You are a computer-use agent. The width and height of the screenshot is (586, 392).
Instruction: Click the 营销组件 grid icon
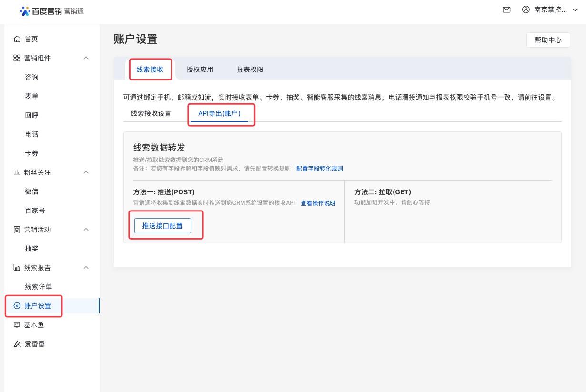17,58
